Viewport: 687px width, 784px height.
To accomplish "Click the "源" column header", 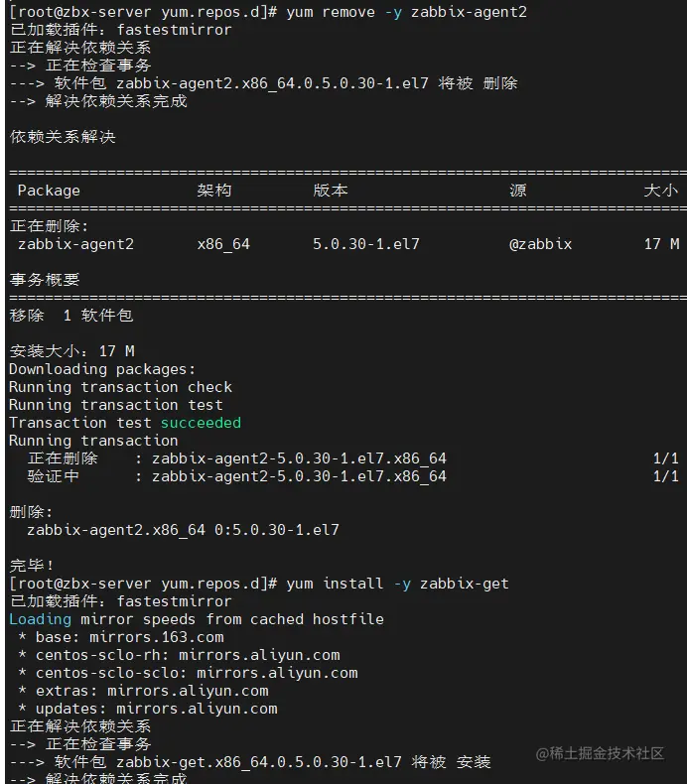I will [517, 191].
